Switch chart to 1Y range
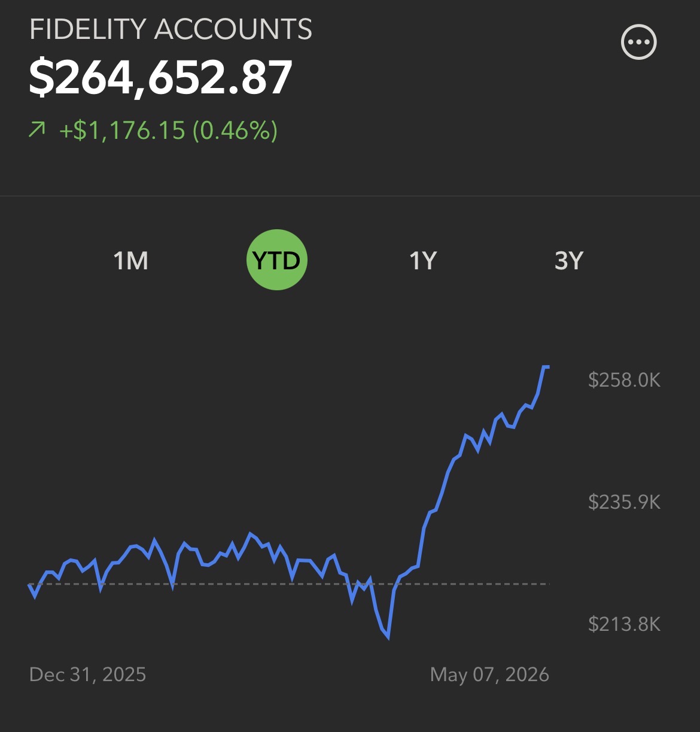The width and height of the screenshot is (700, 732). click(x=423, y=260)
